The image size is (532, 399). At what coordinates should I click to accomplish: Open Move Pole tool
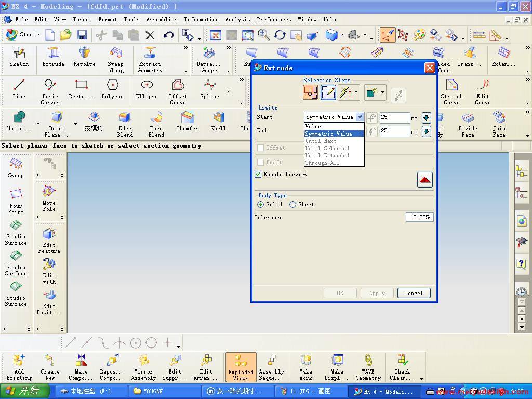49,199
